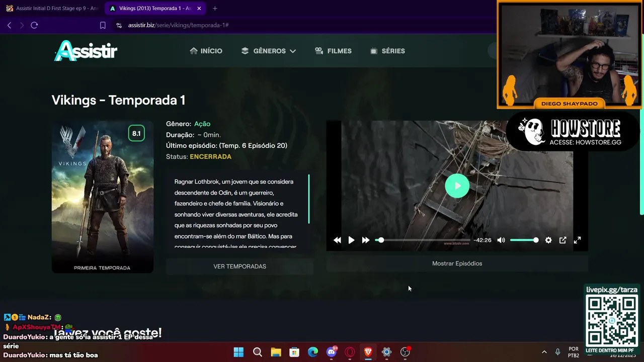Image resolution: width=644 pixels, height=362 pixels.
Task: Click the Vikings - Temporada 1 heading
Action: pyautogui.click(x=118, y=100)
